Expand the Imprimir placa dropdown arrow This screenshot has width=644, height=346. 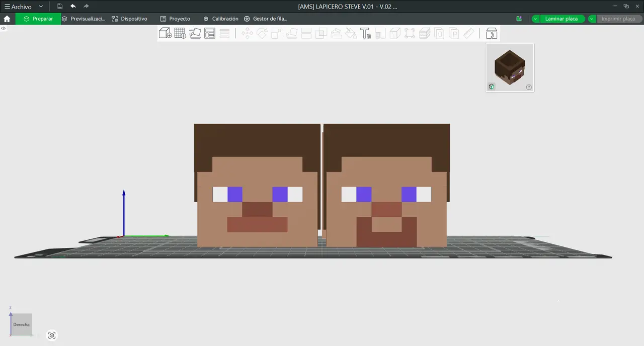tap(592, 19)
